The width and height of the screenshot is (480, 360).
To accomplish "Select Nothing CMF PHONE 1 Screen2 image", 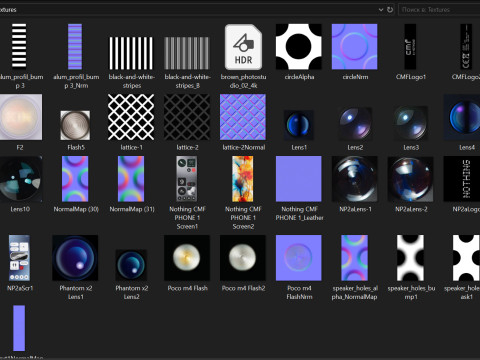I will click(243, 179).
